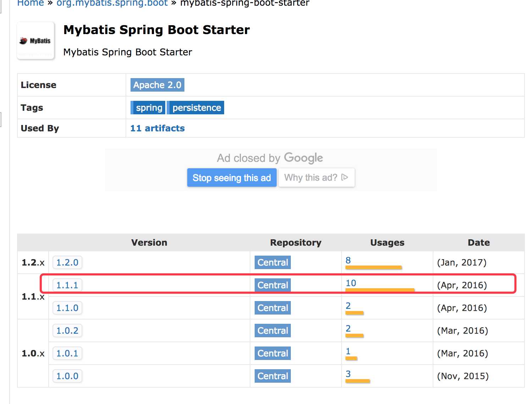The width and height of the screenshot is (532, 404).
Task: Open the 11 artifacts link
Action: pos(157,128)
